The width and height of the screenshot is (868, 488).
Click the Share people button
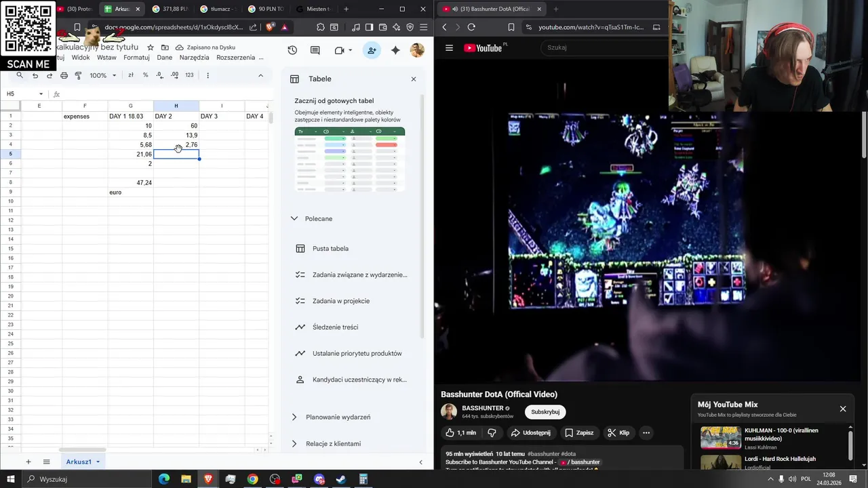[372, 50]
